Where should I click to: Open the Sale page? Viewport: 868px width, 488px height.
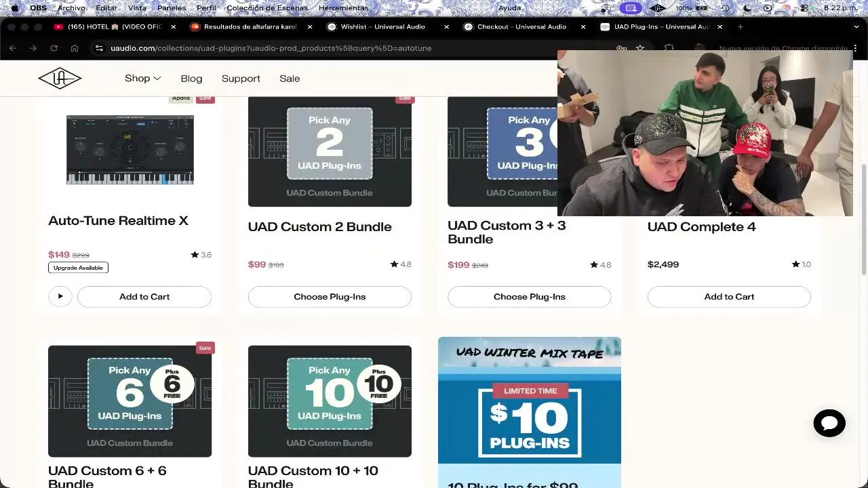pos(290,79)
